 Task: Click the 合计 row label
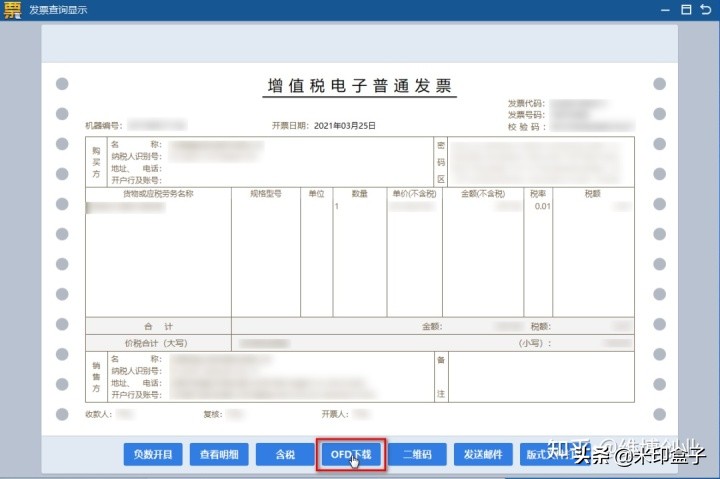pos(158,327)
